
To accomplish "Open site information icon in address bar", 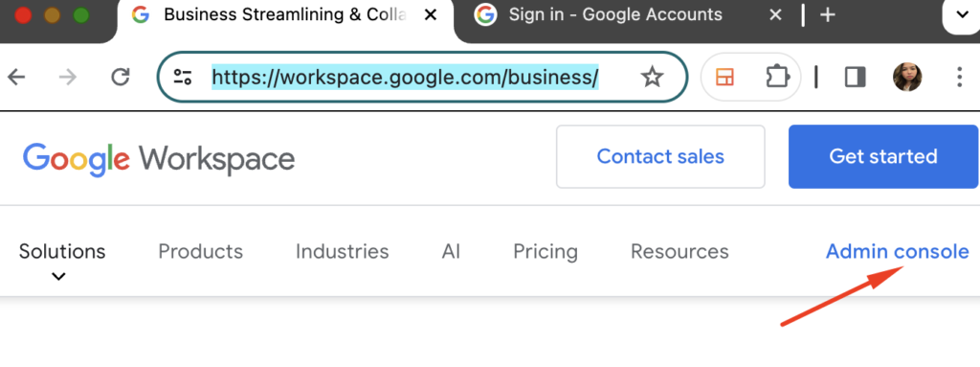I will pyautogui.click(x=183, y=77).
